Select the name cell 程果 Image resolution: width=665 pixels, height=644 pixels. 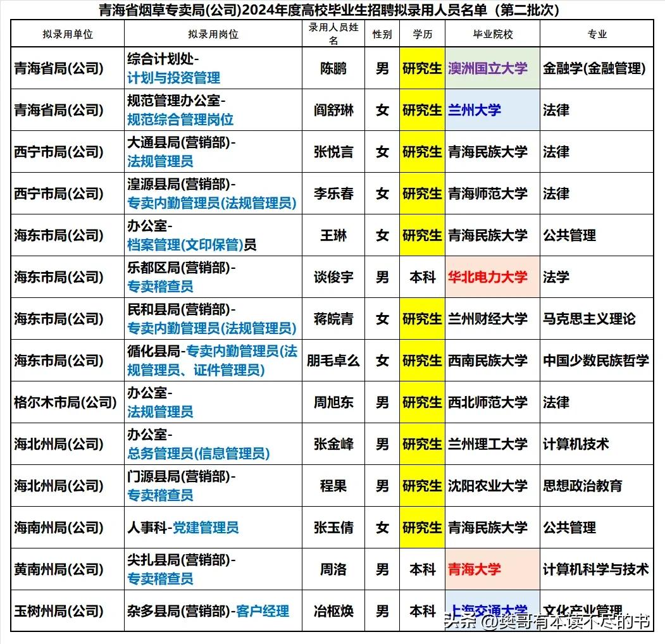pos(333,486)
